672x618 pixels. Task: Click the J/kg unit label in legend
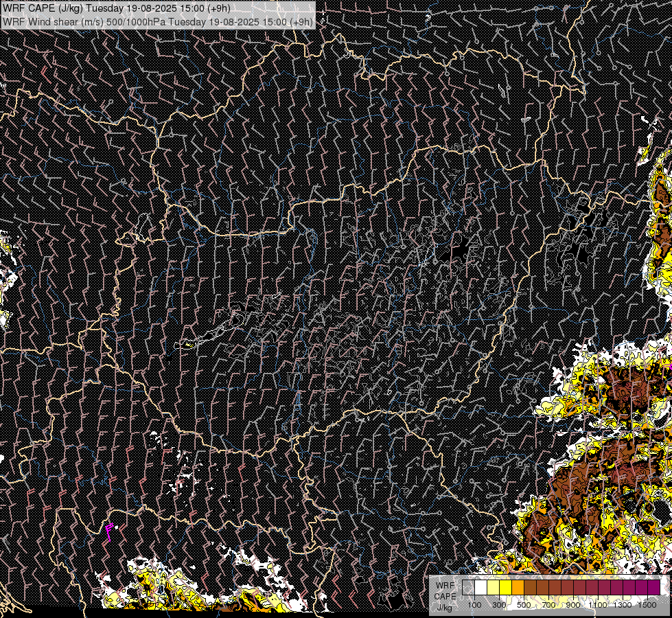pos(445,608)
